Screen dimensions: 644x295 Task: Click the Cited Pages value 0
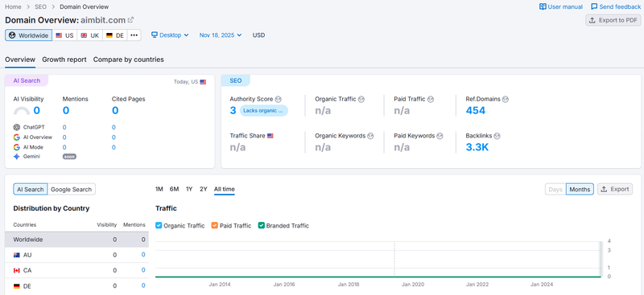(115, 110)
